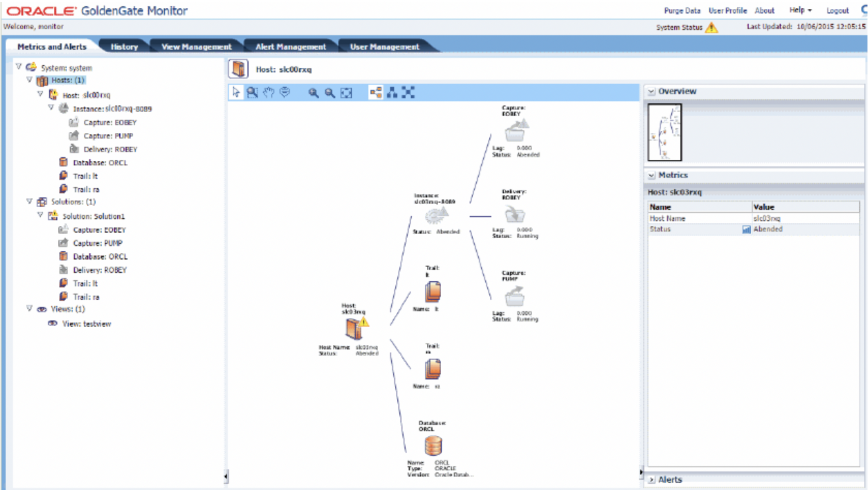Collapse the Overview panel
Screen dimensions: 868x490
click(x=650, y=91)
